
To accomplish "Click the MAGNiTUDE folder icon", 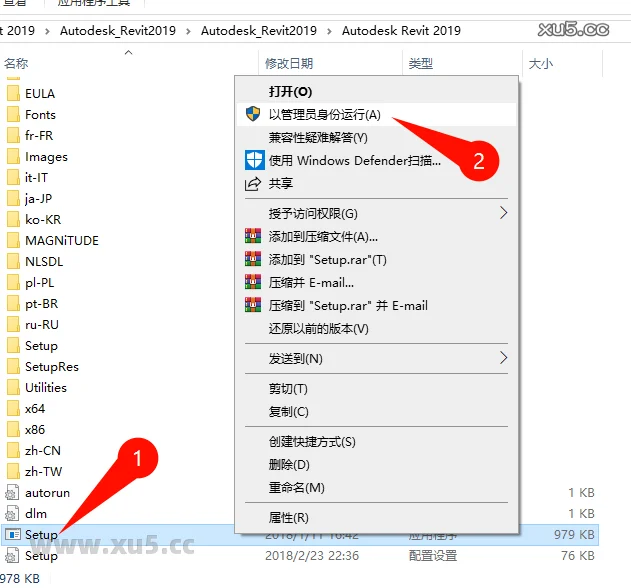I will pos(13,240).
